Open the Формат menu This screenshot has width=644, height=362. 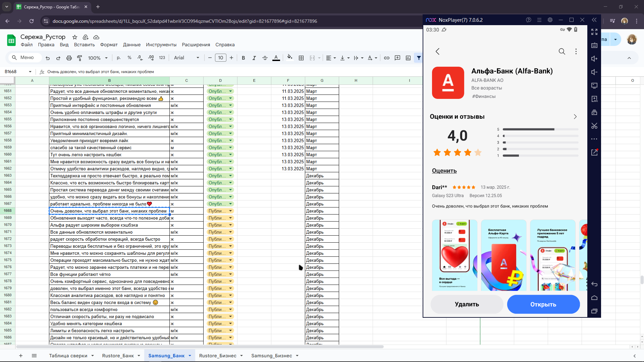click(109, 45)
